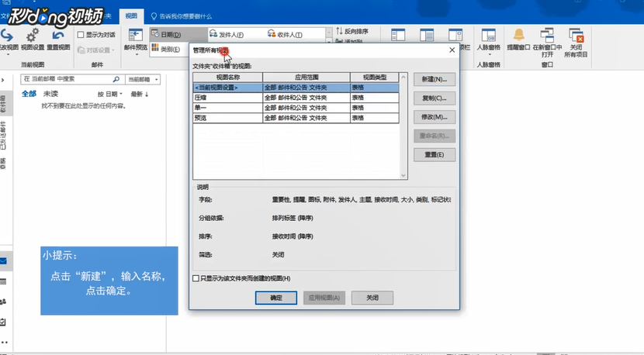Click the 重置视图 (Reset View) icon
This screenshot has width=644, height=355.
pos(58,40)
